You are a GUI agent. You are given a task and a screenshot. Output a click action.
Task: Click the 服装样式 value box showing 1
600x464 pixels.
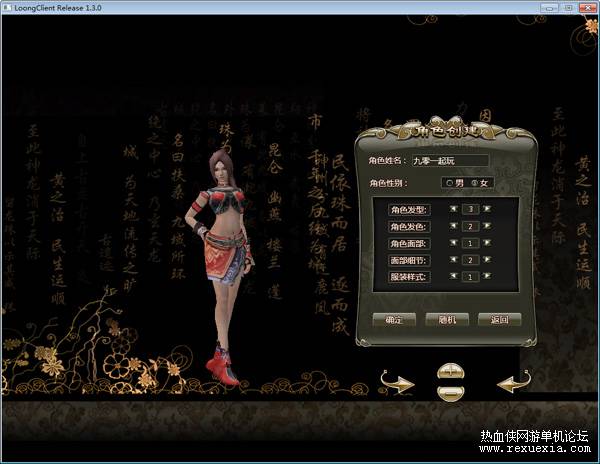click(x=471, y=277)
